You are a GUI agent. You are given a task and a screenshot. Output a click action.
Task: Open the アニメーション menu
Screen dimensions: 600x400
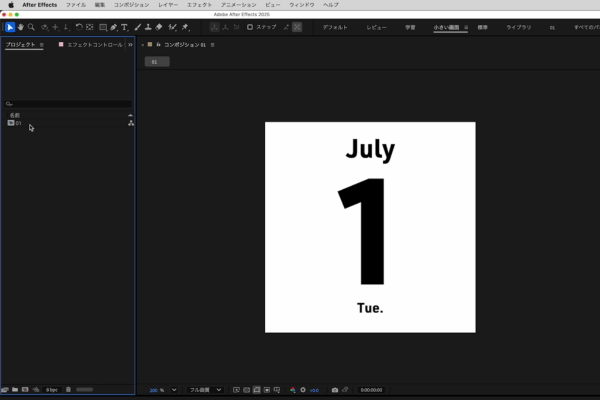[238, 5]
